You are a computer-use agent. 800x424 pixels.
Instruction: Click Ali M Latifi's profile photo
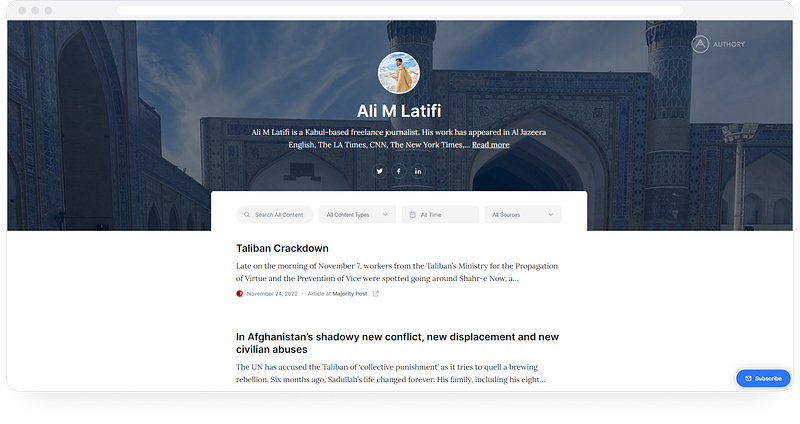[398, 73]
